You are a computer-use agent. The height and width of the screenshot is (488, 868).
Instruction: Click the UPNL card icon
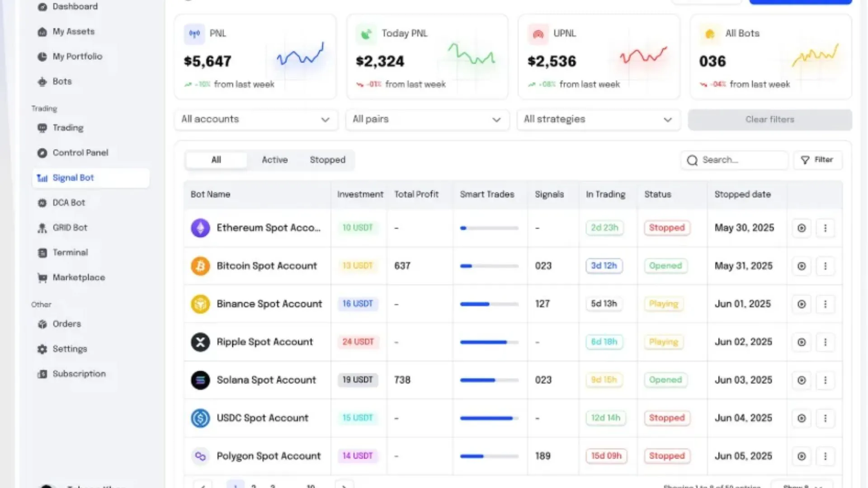[538, 33]
